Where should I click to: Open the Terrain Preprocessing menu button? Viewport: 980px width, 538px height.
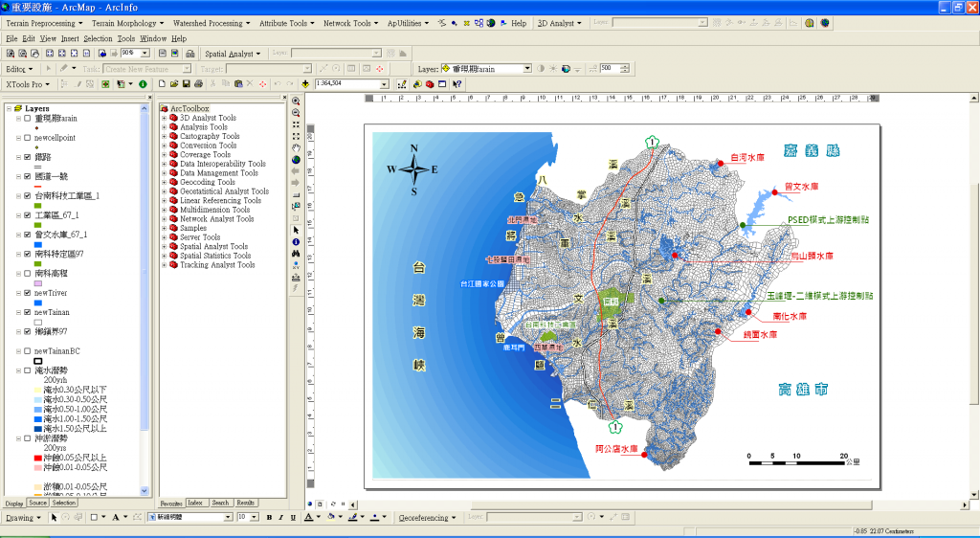(44, 23)
